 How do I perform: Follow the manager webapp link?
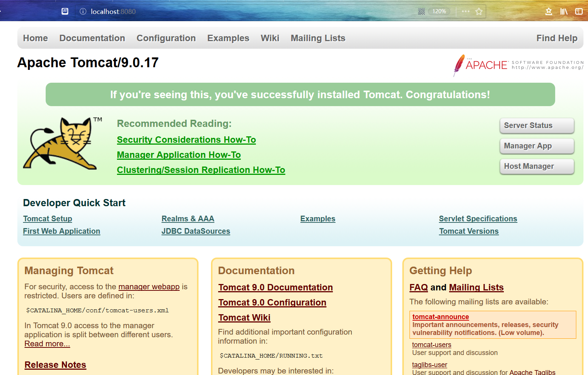[x=149, y=287]
